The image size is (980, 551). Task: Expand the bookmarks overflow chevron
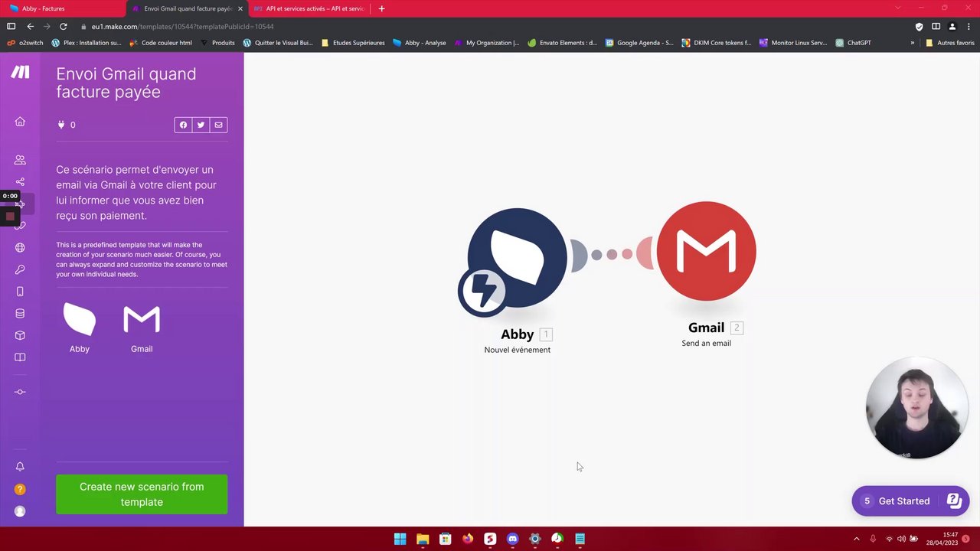(912, 43)
